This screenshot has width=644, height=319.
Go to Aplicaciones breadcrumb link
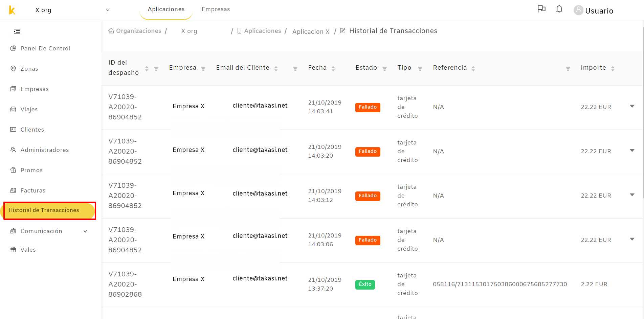tap(263, 31)
